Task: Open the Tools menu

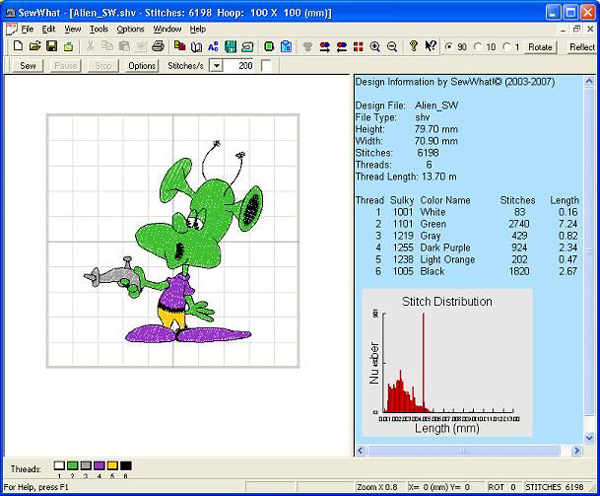Action: point(99,29)
